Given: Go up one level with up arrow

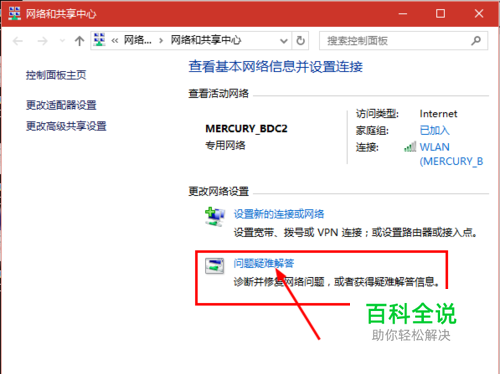Looking at the screenshot, I should 79,41.
